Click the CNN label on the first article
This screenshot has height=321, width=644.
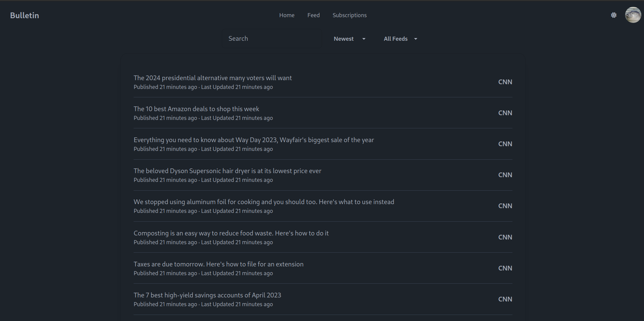505,82
